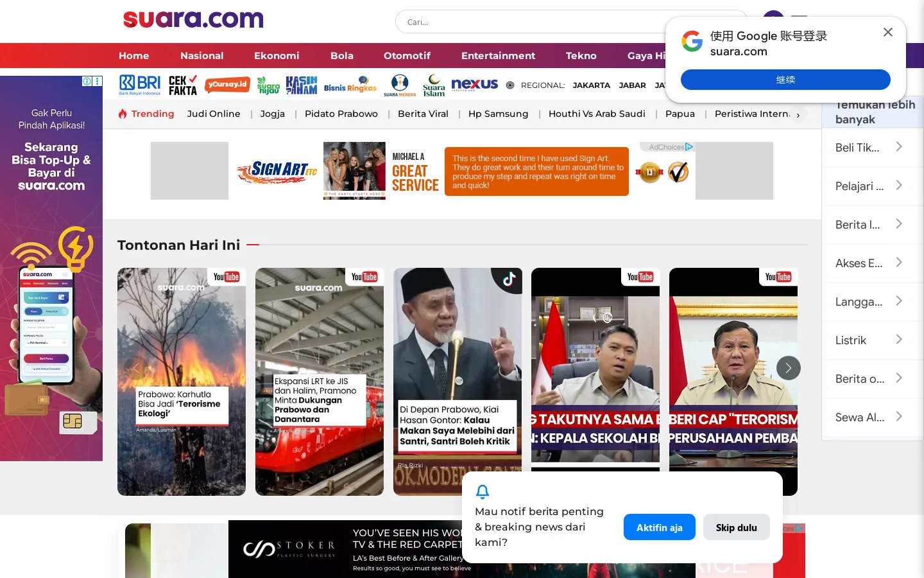The image size is (924, 578).
Task: Click the bell icon in the notification prompt
Action: click(x=483, y=492)
